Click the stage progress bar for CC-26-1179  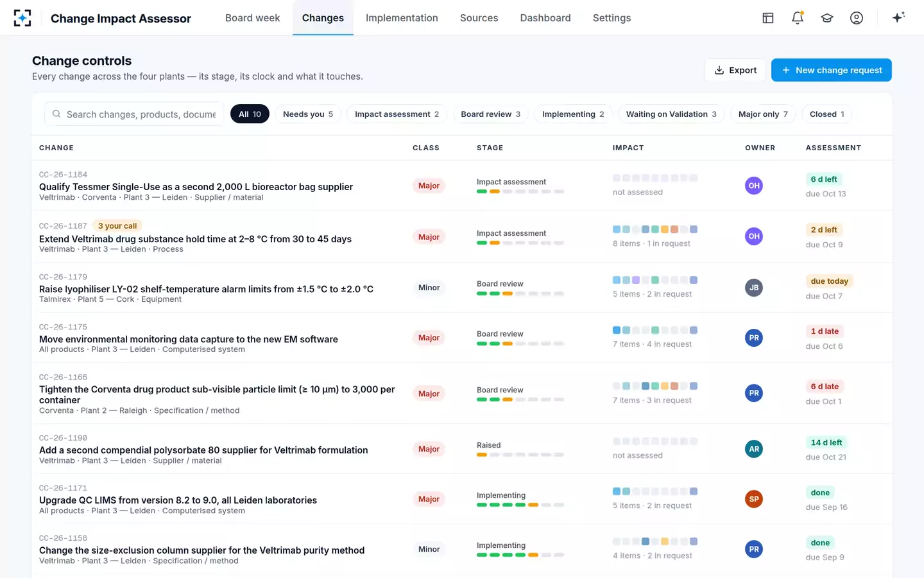(520, 294)
